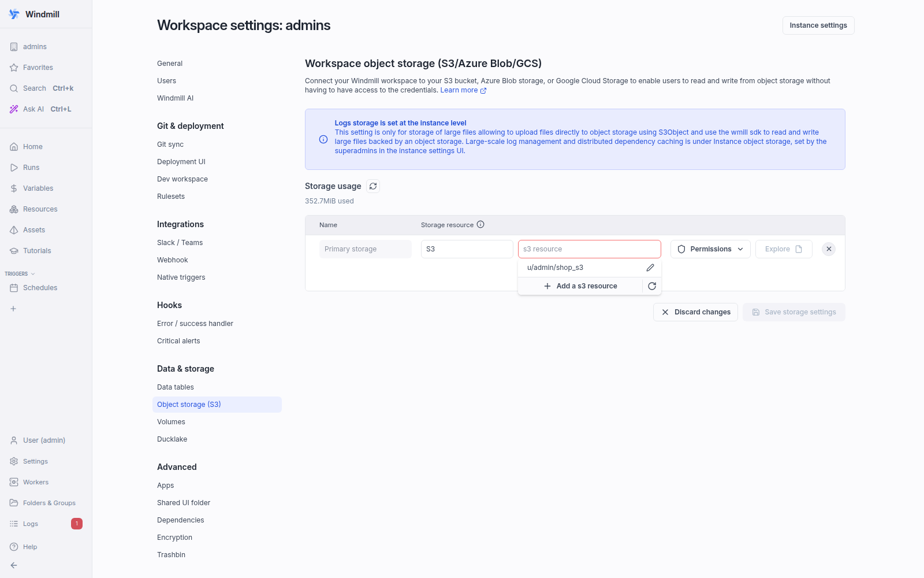
Task: Open Settings in sidebar
Action: click(46, 461)
